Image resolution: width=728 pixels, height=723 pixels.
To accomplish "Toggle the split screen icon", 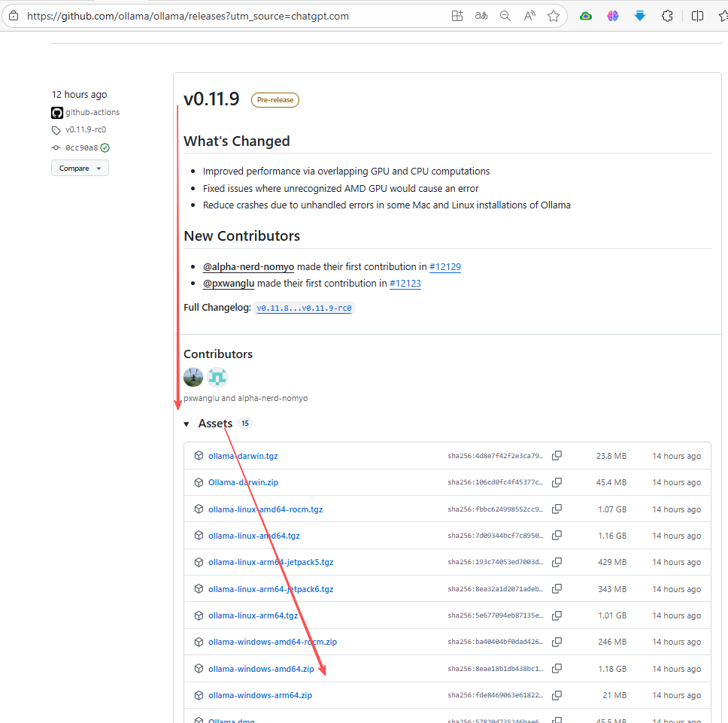I will click(x=697, y=17).
